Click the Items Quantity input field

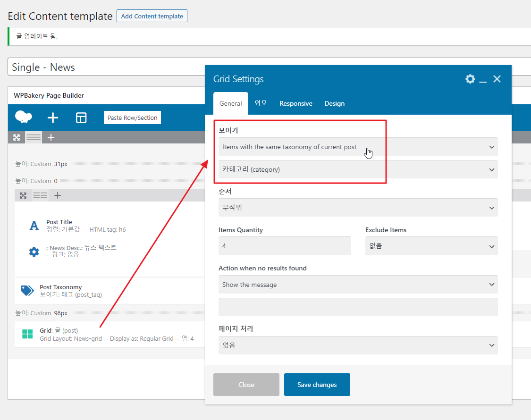click(285, 246)
